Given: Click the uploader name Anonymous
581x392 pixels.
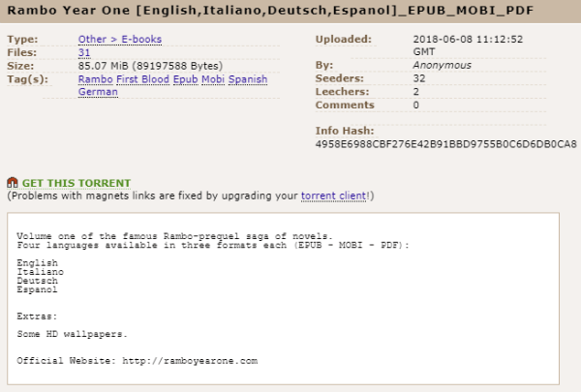Looking at the screenshot, I should coord(443,65).
